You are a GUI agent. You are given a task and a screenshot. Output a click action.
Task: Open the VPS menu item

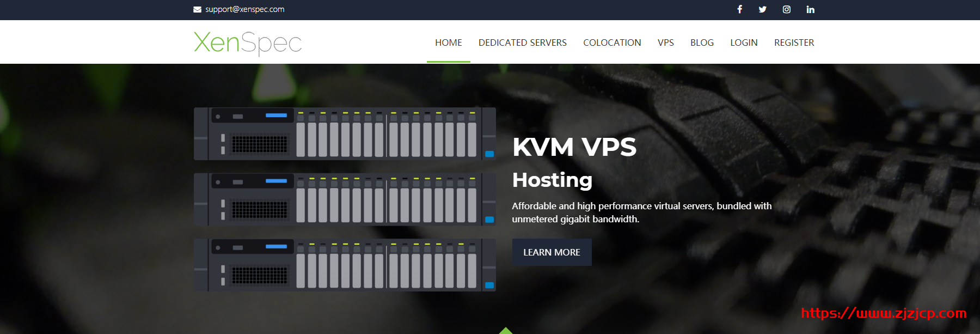point(665,42)
